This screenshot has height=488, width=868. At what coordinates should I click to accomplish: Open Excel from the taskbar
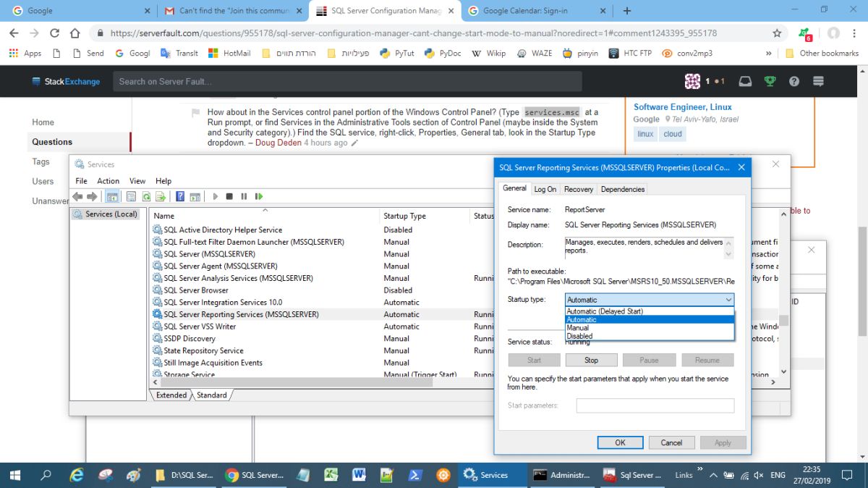coord(331,476)
